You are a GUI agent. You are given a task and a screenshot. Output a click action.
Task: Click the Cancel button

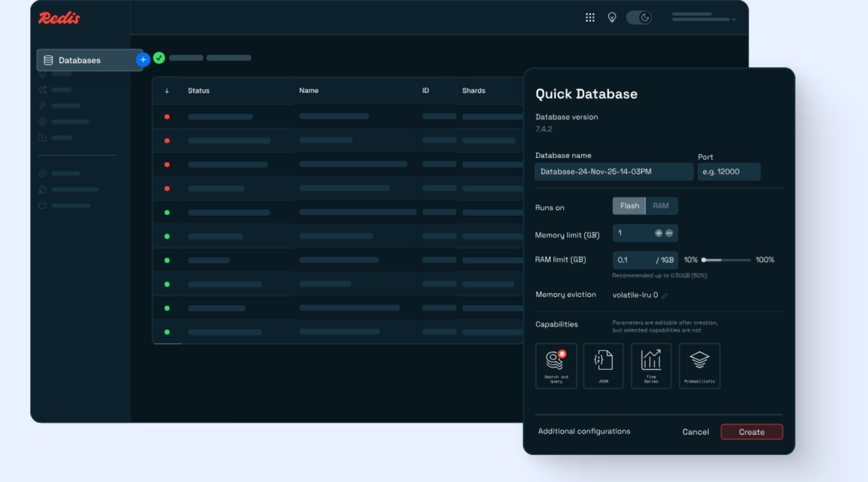click(696, 432)
